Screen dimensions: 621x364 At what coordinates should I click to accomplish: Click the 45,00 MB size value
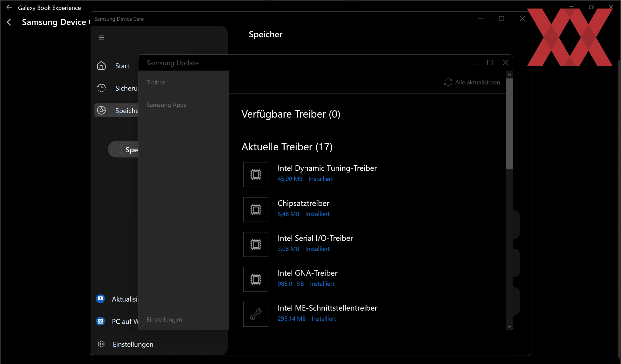coord(290,179)
